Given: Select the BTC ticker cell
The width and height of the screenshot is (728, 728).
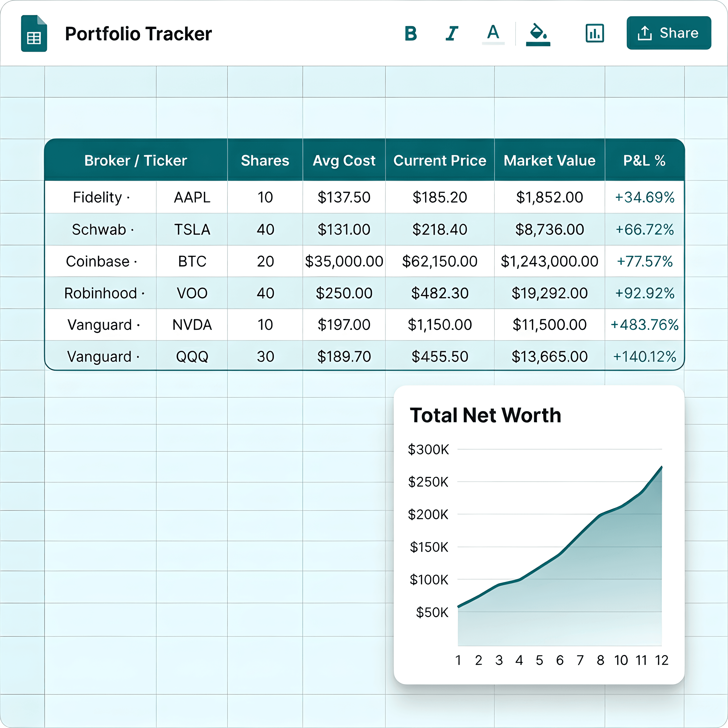Looking at the screenshot, I should click(x=192, y=261).
